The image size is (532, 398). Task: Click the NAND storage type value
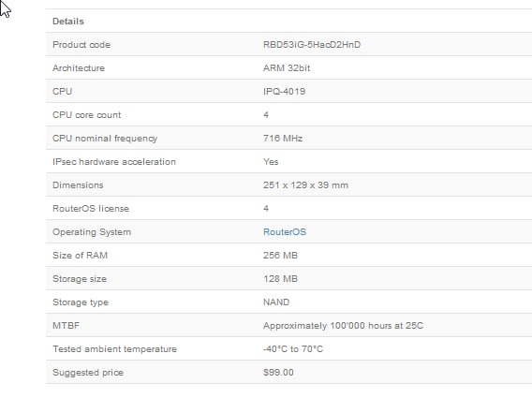click(276, 302)
